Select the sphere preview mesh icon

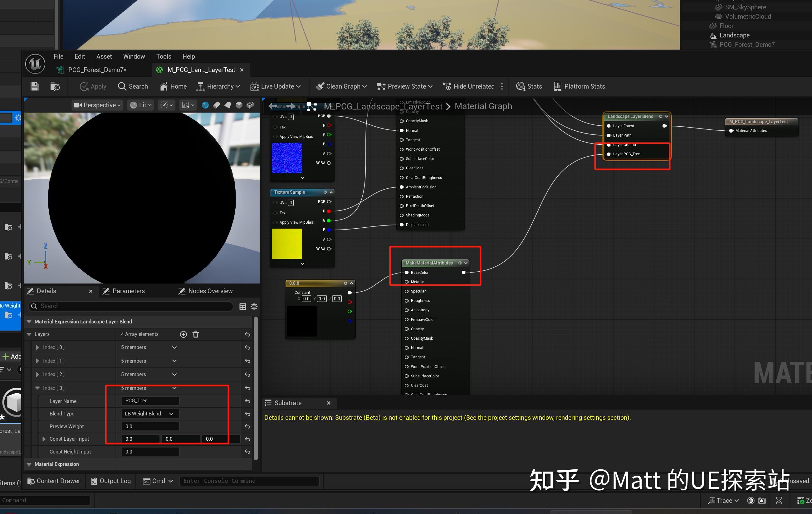click(x=205, y=105)
